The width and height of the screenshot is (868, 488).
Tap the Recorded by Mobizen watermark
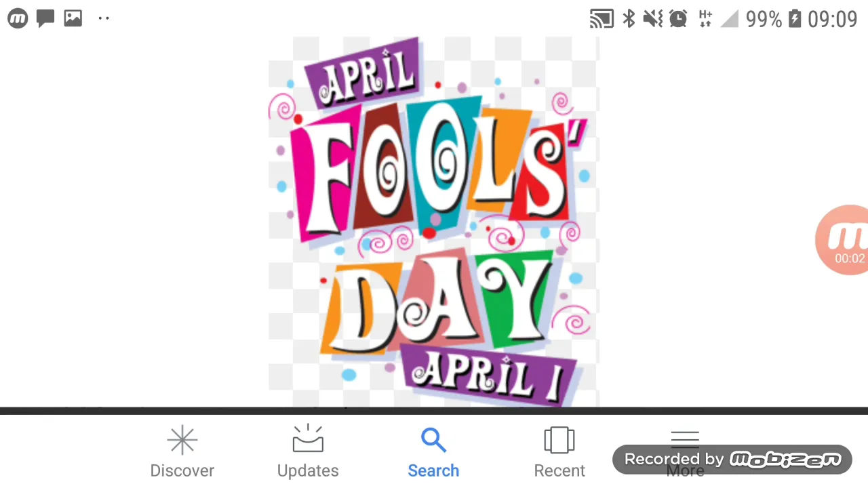(x=732, y=460)
